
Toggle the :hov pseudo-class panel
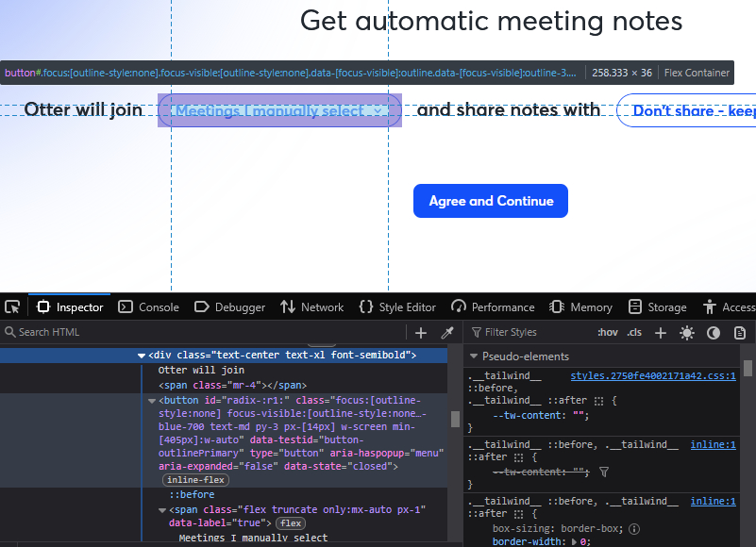(608, 332)
